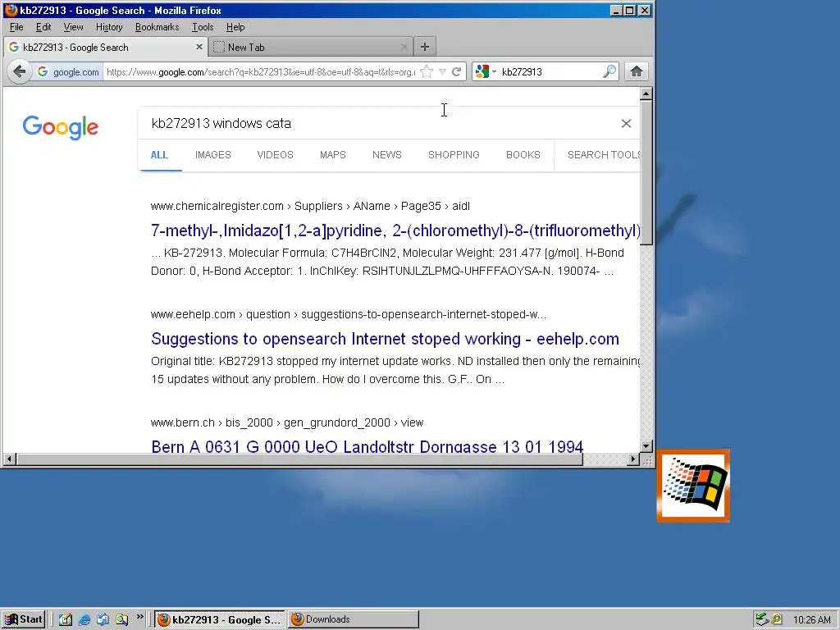Clear the Google search box with X
This screenshot has width=840, height=630.
coord(626,123)
